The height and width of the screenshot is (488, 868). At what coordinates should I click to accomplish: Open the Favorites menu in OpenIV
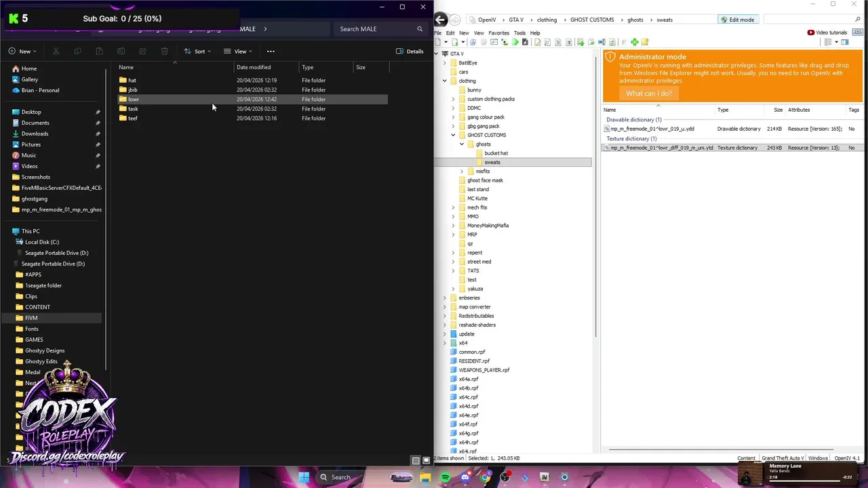(498, 33)
